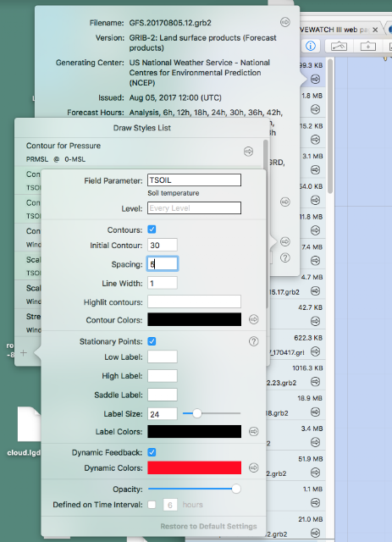
Task: Click the arrow icon for the 42.7 KB file
Action: click(x=315, y=321)
